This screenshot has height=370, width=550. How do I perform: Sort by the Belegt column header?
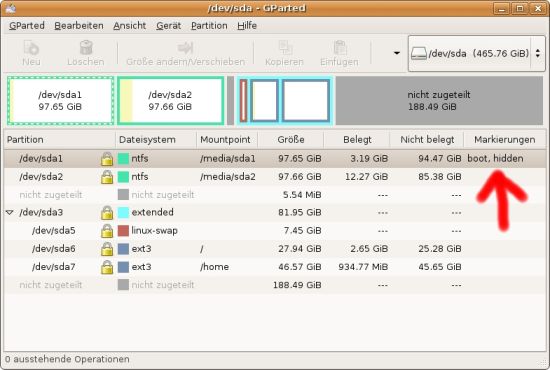pos(357,140)
